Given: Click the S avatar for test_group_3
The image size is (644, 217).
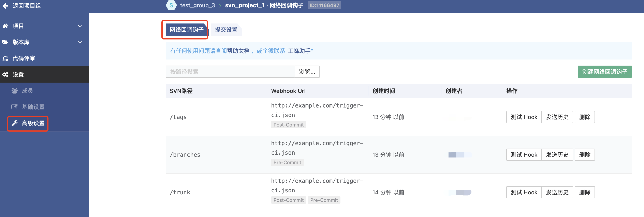Looking at the screenshot, I should (x=171, y=5).
